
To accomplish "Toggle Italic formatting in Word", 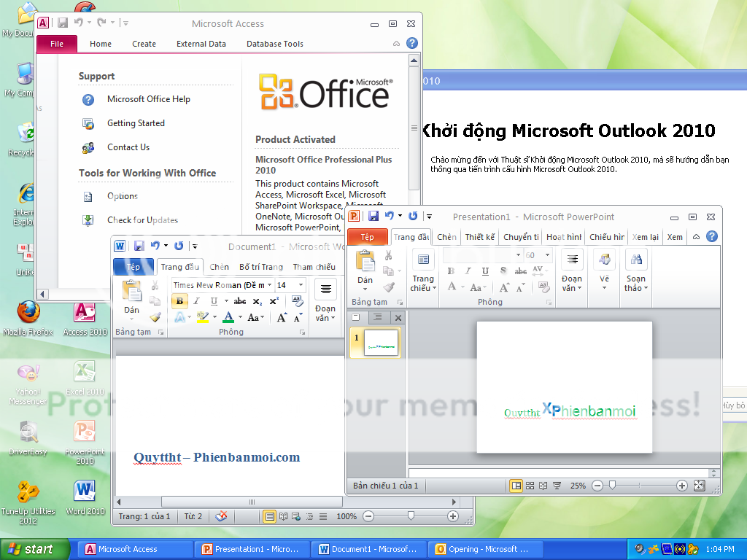I will (196, 301).
